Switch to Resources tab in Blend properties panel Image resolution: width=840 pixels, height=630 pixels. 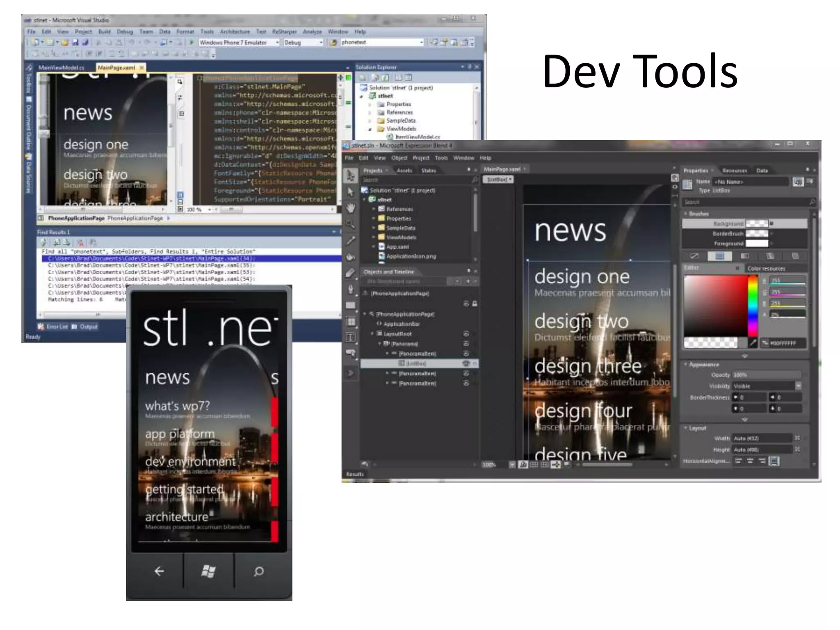pos(735,170)
